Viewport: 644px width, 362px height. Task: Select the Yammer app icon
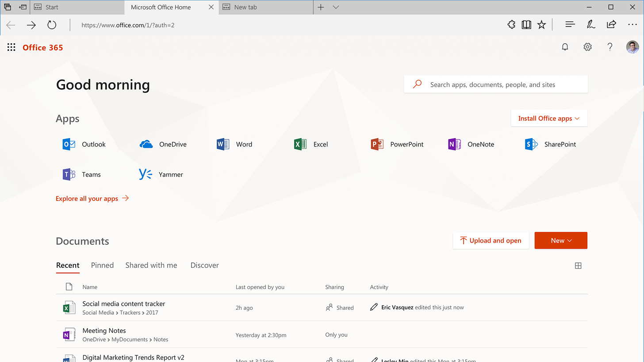pos(145,174)
